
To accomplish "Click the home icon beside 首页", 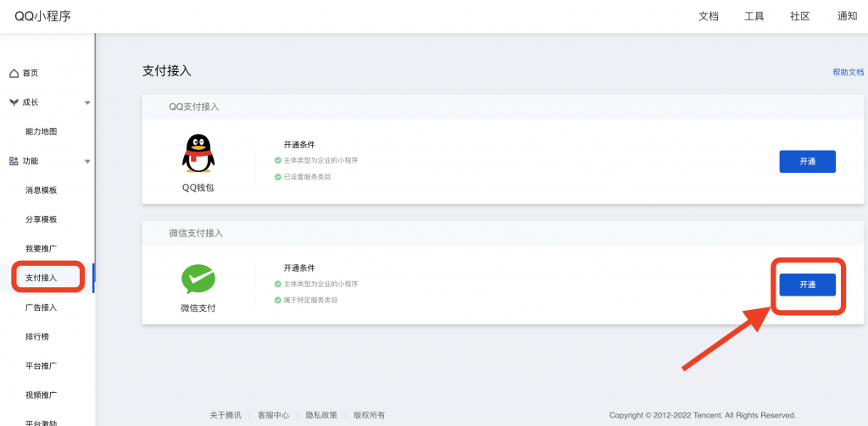I will tap(14, 74).
